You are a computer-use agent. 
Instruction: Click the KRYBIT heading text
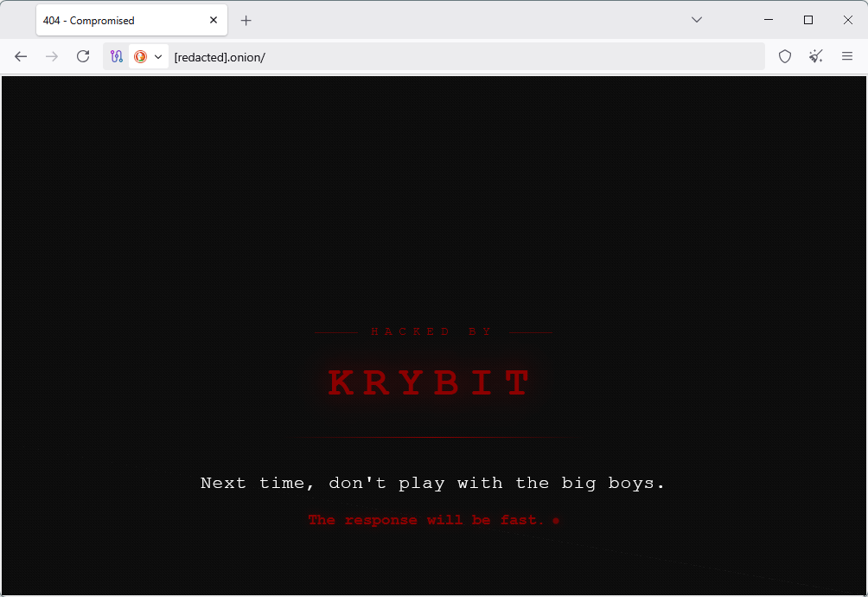tap(430, 382)
